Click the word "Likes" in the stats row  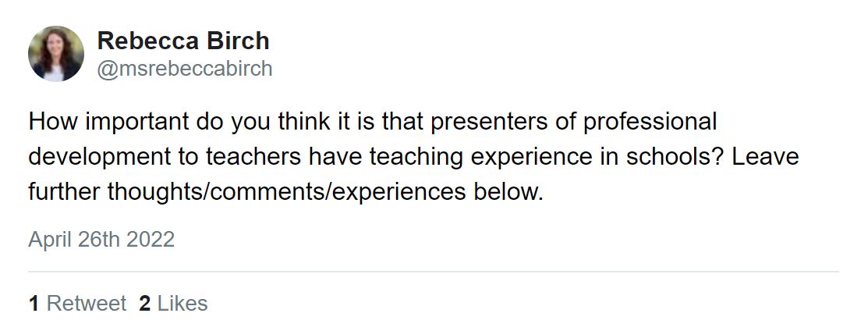(x=182, y=303)
